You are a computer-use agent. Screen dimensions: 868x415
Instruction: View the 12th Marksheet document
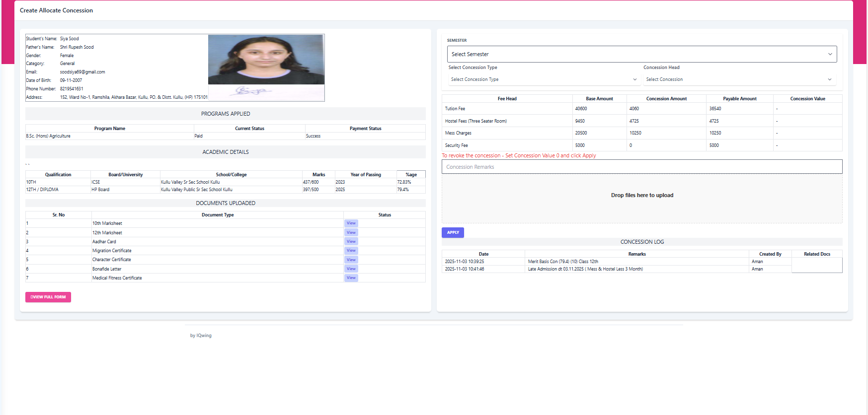351,232
